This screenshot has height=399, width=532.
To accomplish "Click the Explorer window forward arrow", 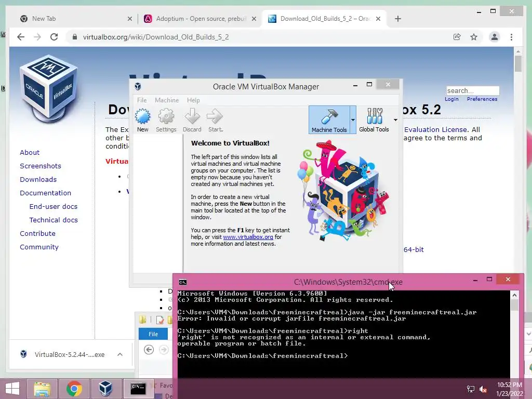I will [x=164, y=350].
